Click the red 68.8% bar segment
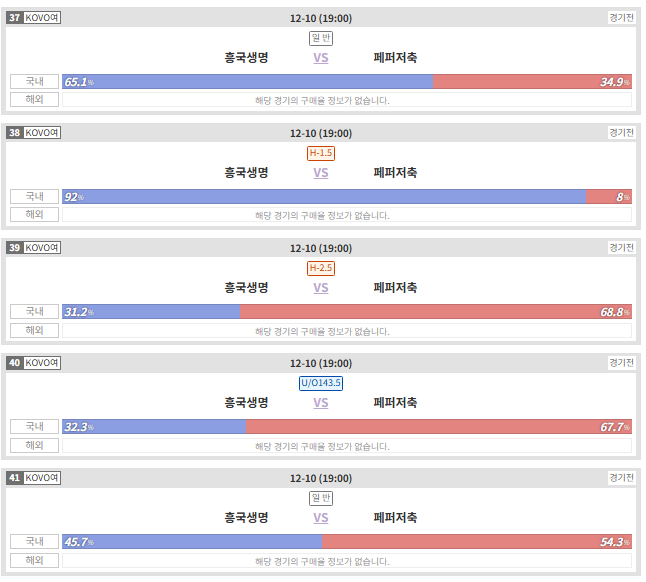 436,311
